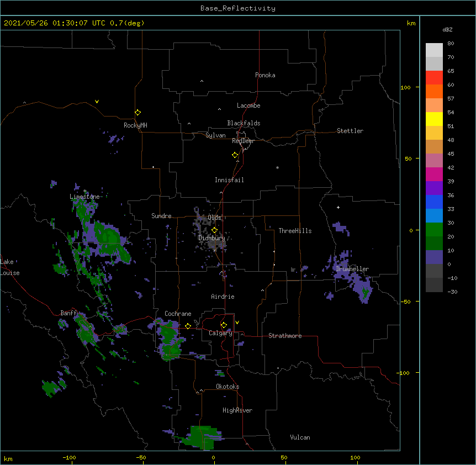Viewport: 476px width, 465px height.
Task: Pick the light gray 70-80 dBZ swatch
Action: coord(434,50)
